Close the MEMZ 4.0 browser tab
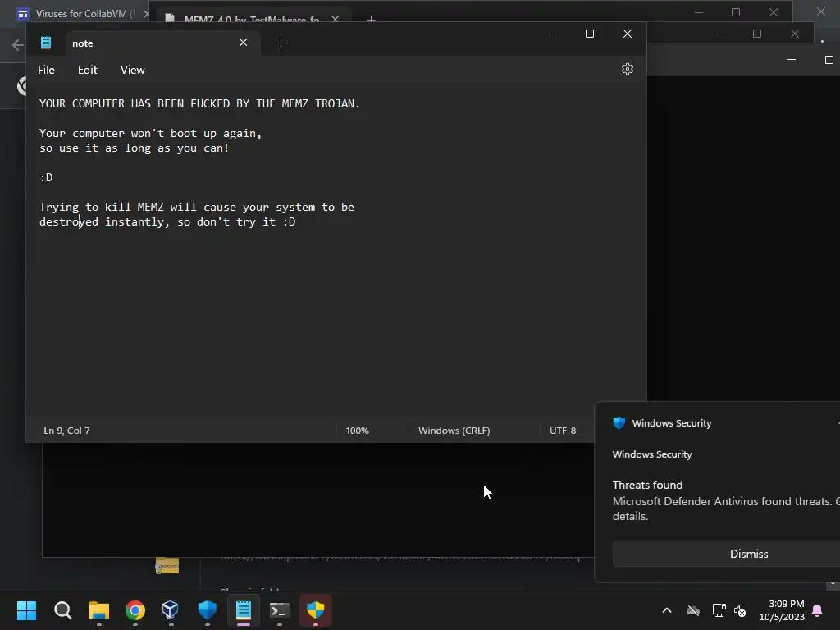840x630 pixels. pos(336,19)
